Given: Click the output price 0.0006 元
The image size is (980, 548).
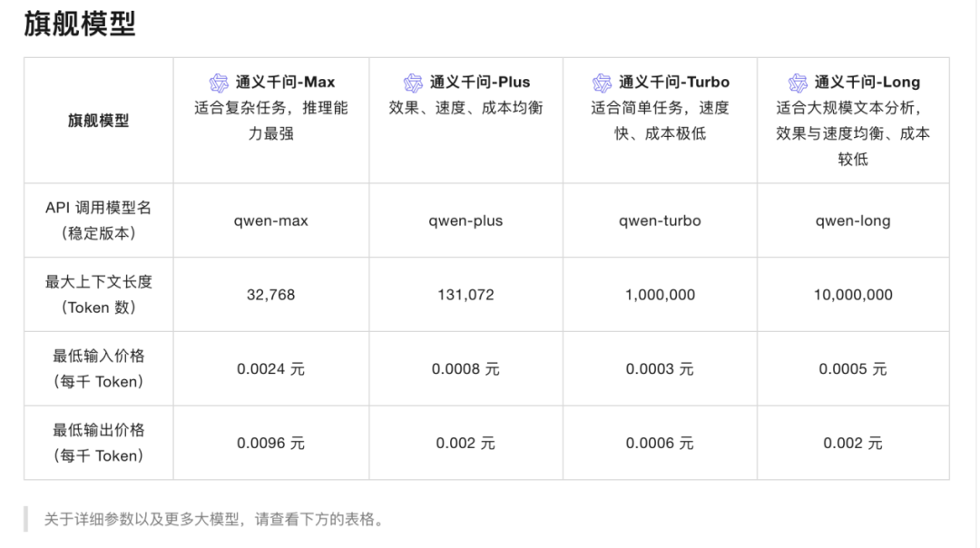Looking at the screenshot, I should point(660,444).
